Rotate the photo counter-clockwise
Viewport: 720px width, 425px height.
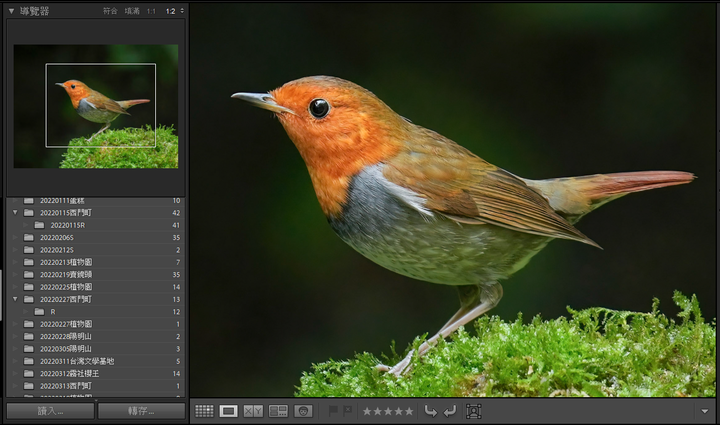click(x=430, y=411)
